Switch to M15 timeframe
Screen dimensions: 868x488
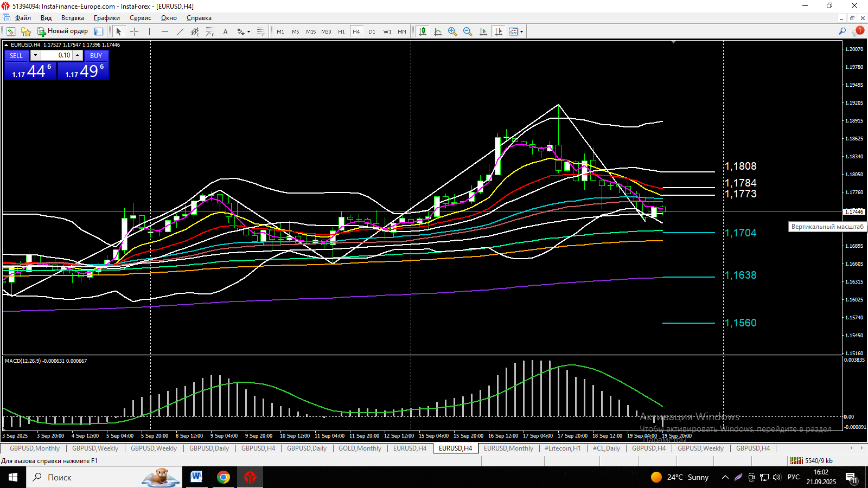point(311,31)
